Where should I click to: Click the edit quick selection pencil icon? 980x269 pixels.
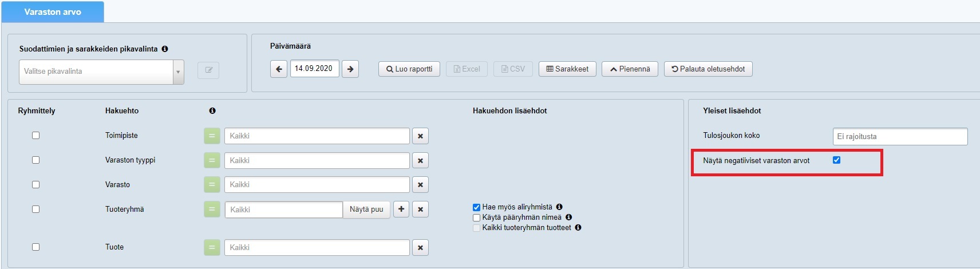click(208, 70)
